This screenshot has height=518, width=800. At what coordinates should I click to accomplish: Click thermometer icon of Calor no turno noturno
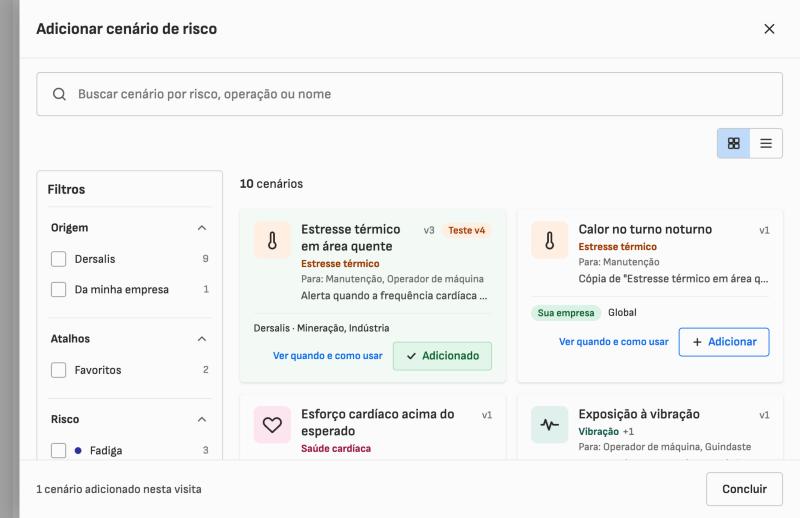[x=549, y=240]
